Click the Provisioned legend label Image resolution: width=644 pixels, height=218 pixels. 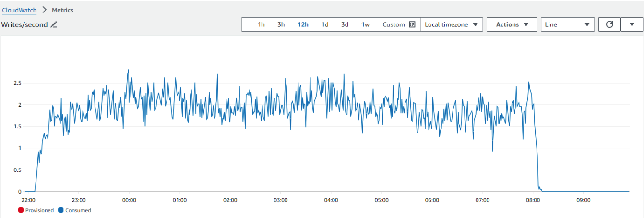click(x=39, y=210)
